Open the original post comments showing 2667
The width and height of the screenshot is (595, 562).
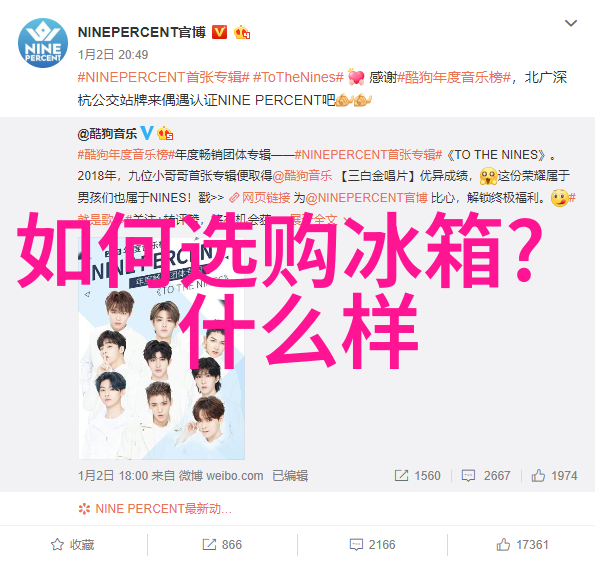point(486,475)
